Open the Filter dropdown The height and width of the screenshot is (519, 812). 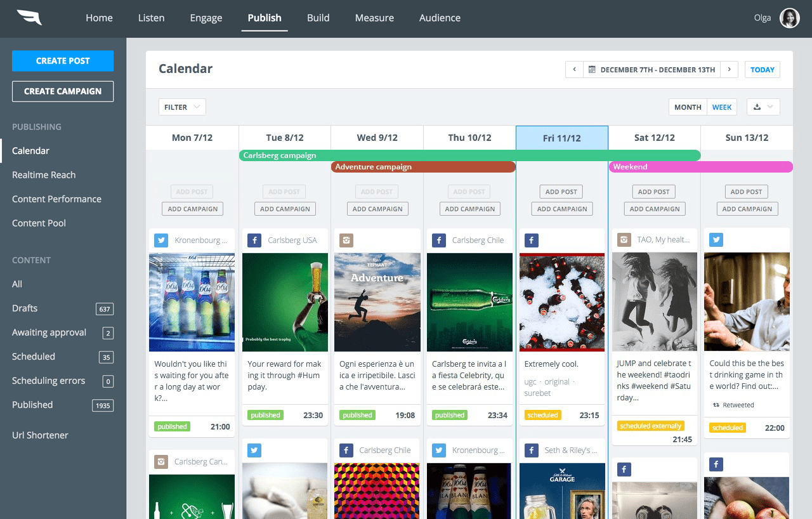182,107
